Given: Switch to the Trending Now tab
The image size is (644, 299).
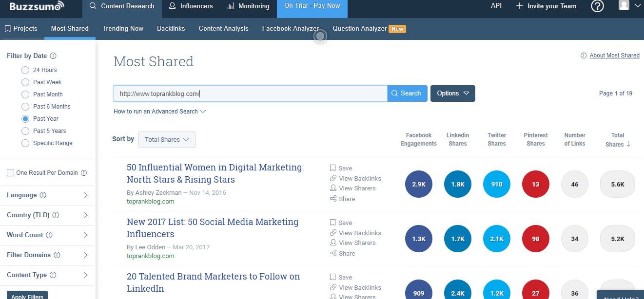Looking at the screenshot, I should coord(123,29).
